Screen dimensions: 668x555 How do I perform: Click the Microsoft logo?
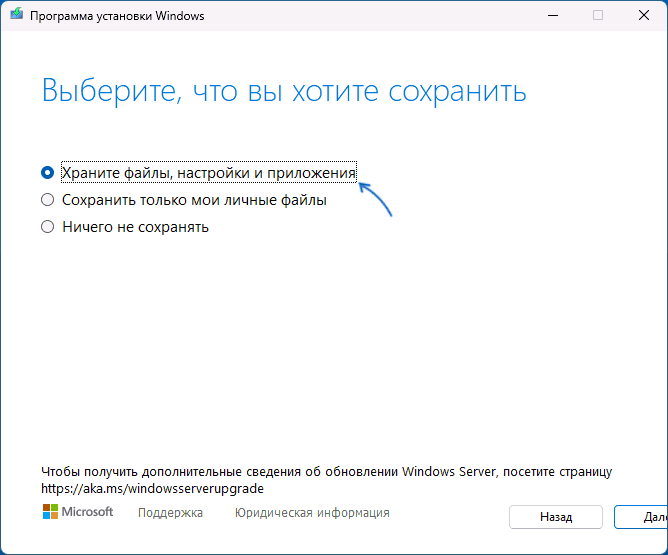tap(78, 512)
